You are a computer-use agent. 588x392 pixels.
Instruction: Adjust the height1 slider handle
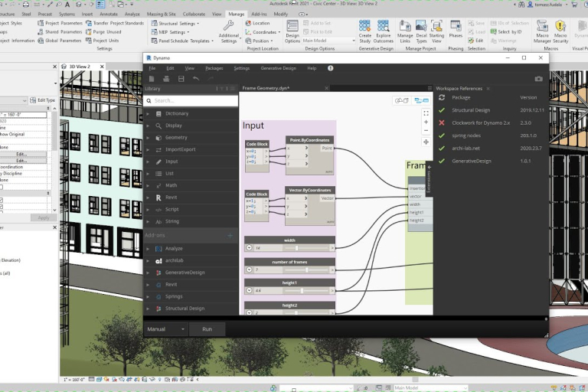[x=302, y=290]
